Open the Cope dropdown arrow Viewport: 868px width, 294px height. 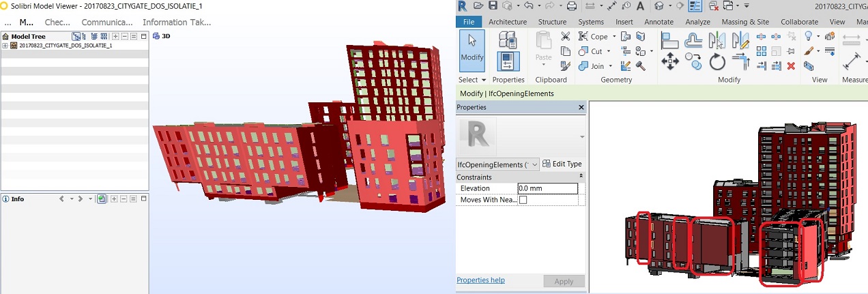pyautogui.click(x=613, y=37)
